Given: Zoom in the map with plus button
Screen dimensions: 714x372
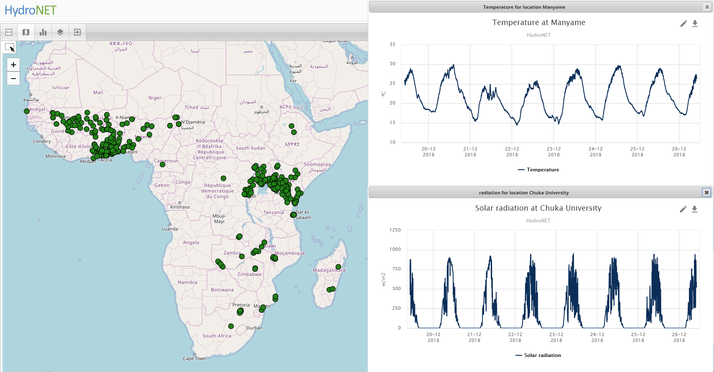Looking at the screenshot, I should coord(13,65).
